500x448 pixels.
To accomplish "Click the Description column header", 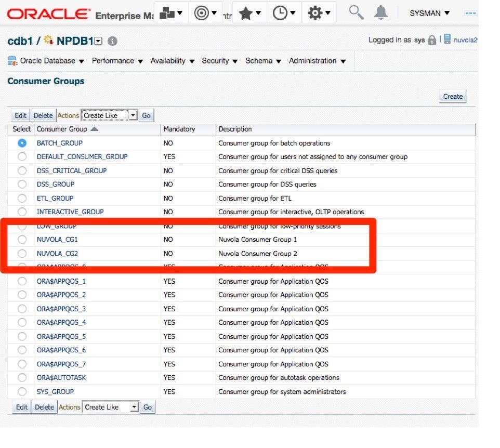I will coord(235,129).
